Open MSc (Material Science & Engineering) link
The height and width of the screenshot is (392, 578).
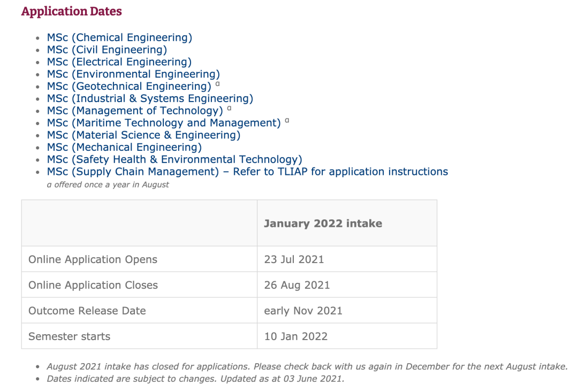[143, 135]
